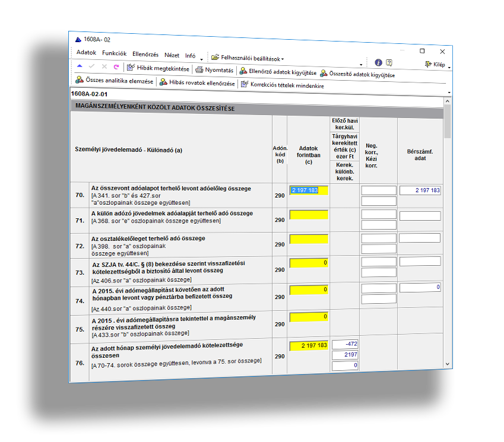Click the row number "76." cell

(80, 363)
